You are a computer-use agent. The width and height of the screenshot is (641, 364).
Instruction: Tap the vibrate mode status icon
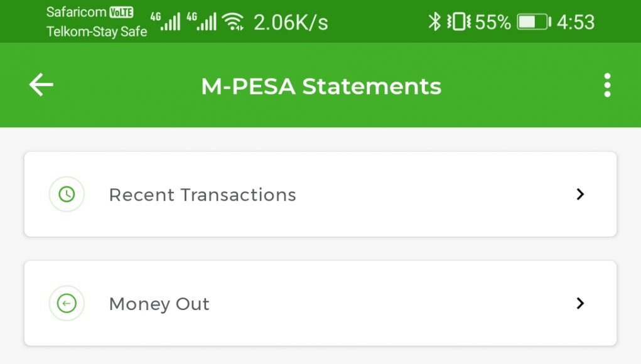pos(459,22)
